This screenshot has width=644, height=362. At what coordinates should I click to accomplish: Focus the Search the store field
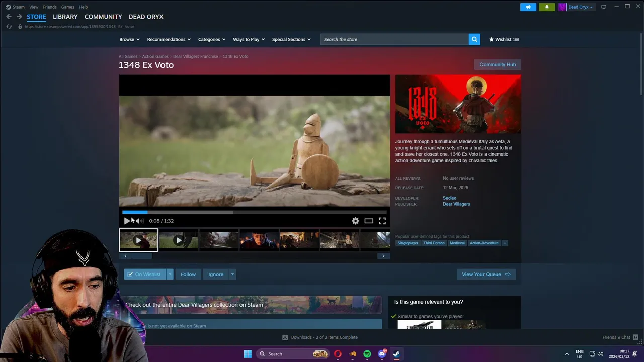(394, 39)
